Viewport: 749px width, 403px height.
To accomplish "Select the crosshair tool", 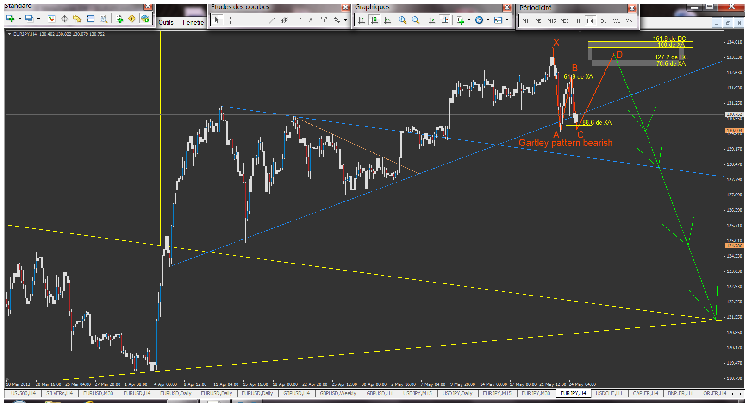I will point(230,20).
